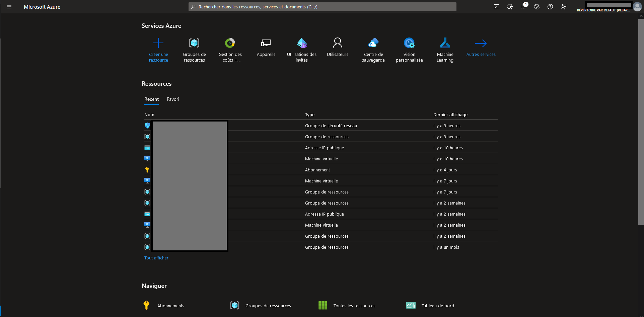Open the help question mark menu
The image size is (644, 317).
(550, 7)
